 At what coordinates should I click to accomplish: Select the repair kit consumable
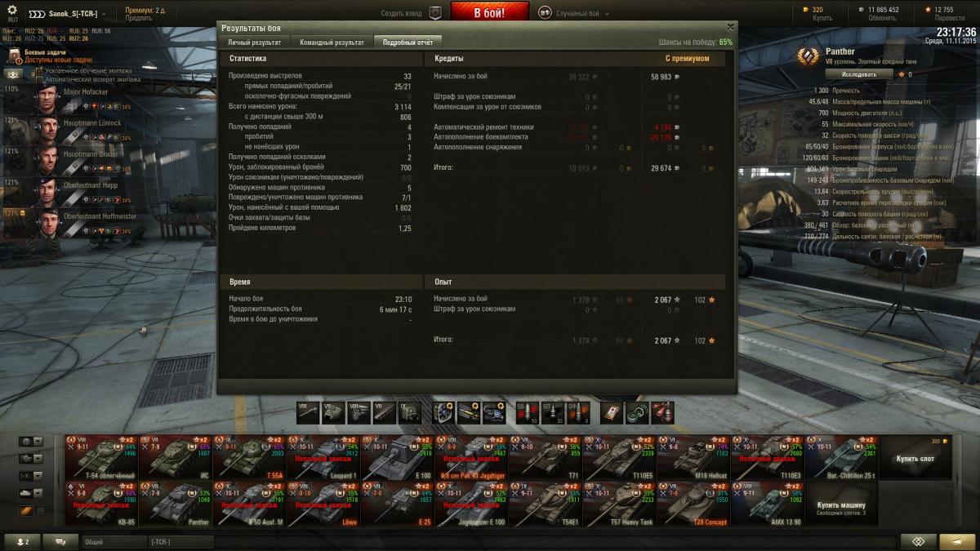638,412
